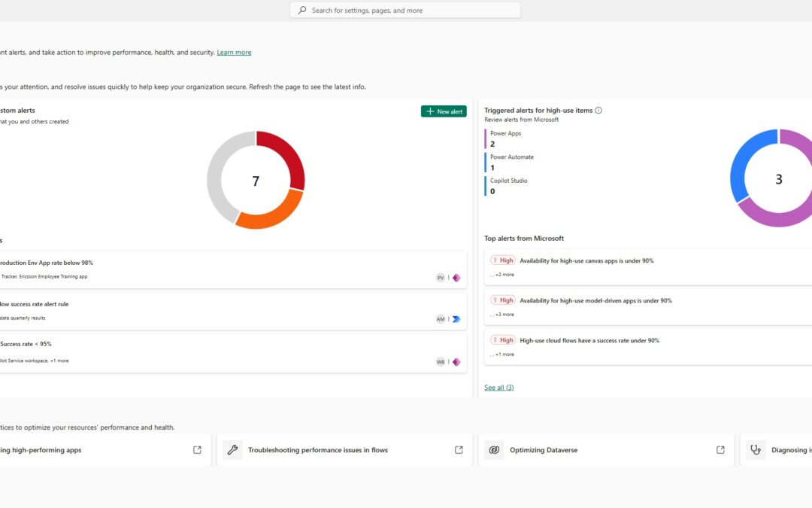Click the external link icon on Optimizing Dataverse card
This screenshot has height=508, width=812.
point(720,449)
